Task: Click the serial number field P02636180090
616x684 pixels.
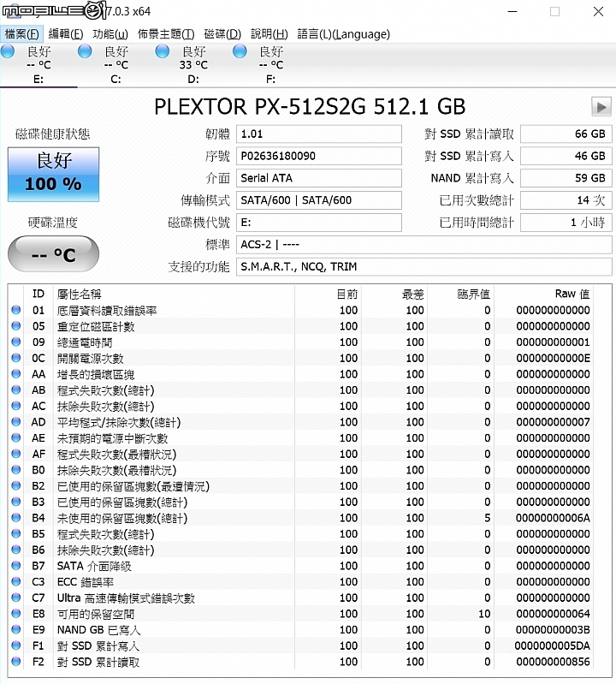Action: pyautogui.click(x=318, y=156)
